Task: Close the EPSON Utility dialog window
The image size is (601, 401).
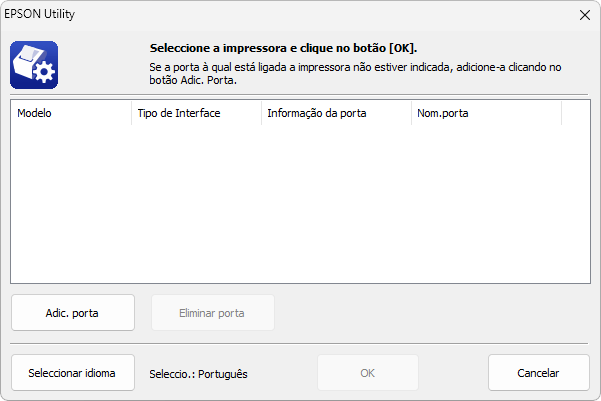Action: pos(585,15)
